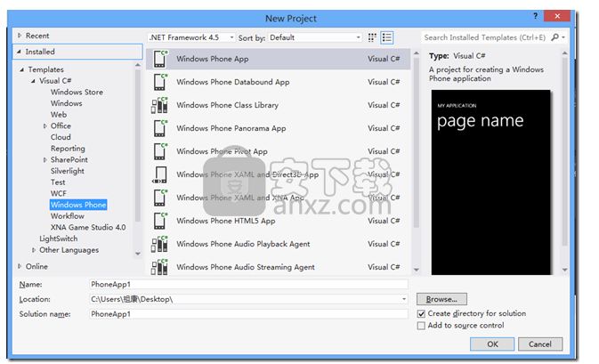
Task: Switch to medium icons list view
Action: pos(386,37)
